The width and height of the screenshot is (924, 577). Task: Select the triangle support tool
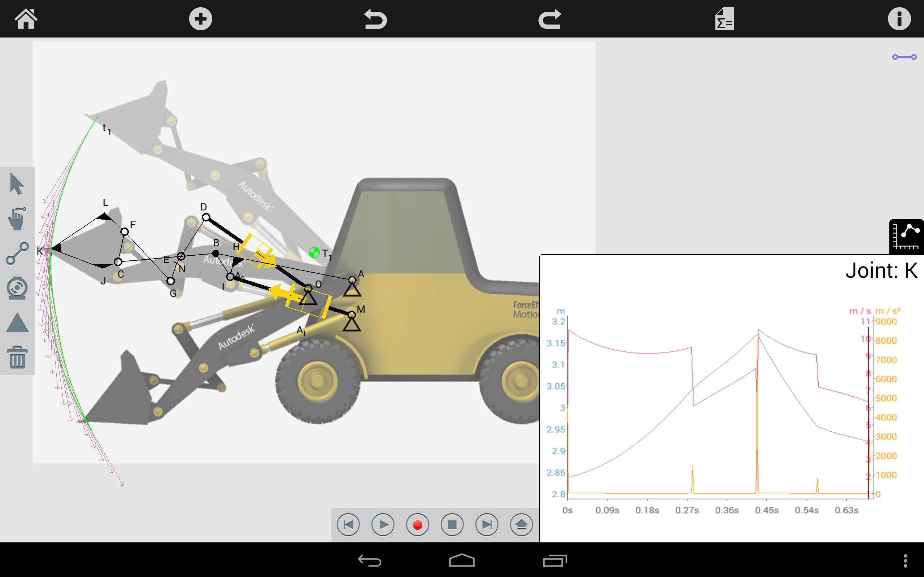(17, 323)
